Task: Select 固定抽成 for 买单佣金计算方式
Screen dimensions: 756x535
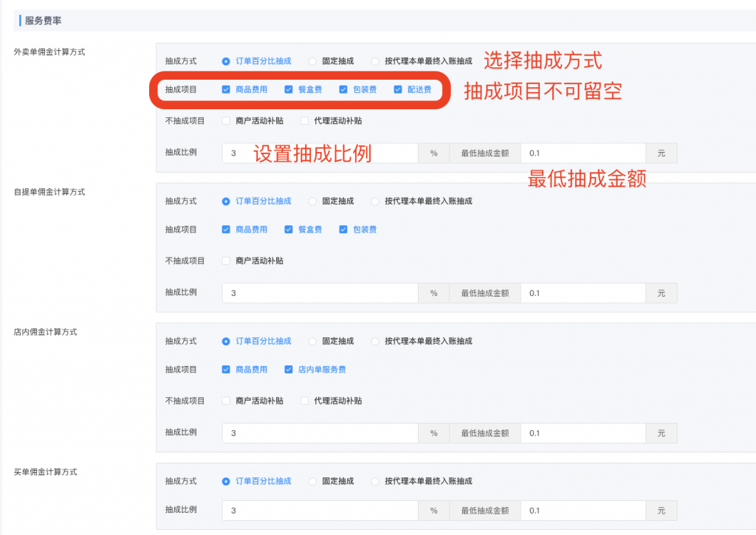Action: [x=312, y=481]
